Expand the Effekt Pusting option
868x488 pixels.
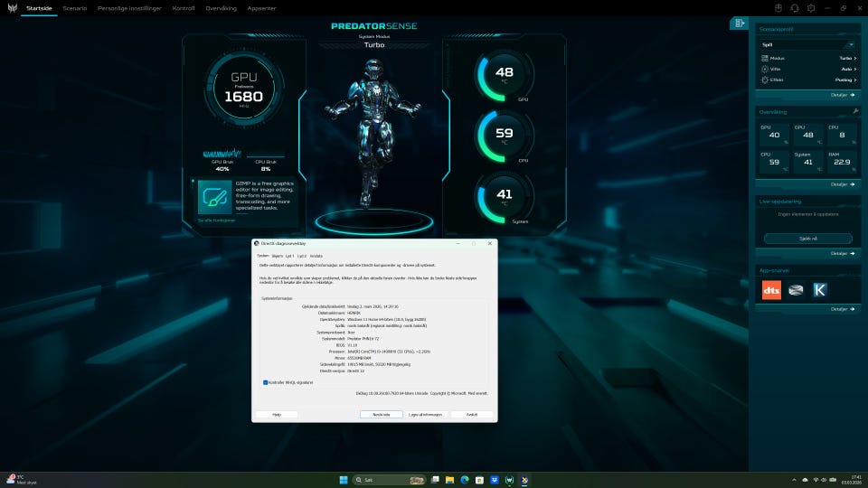click(846, 80)
